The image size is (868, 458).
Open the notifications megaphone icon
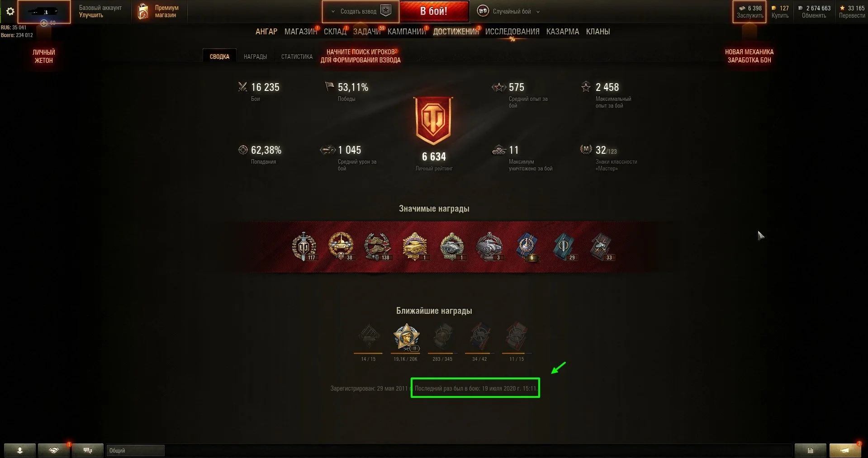pyautogui.click(x=845, y=450)
